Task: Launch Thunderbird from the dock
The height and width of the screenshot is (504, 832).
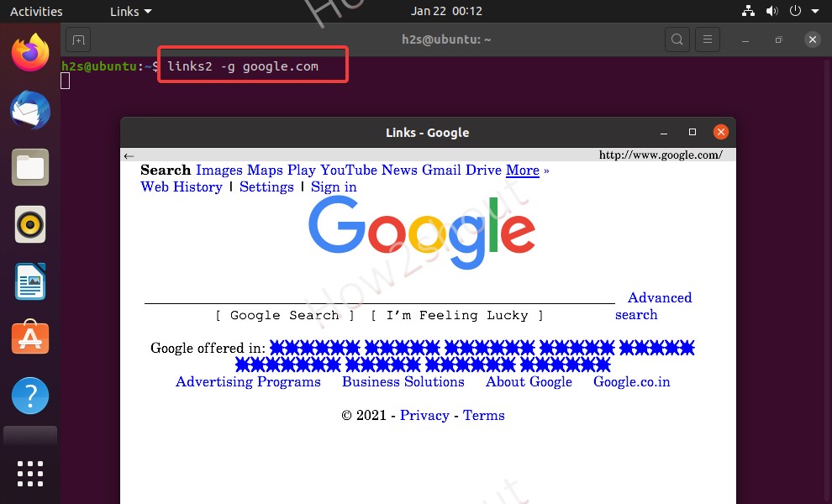Action: click(x=30, y=110)
